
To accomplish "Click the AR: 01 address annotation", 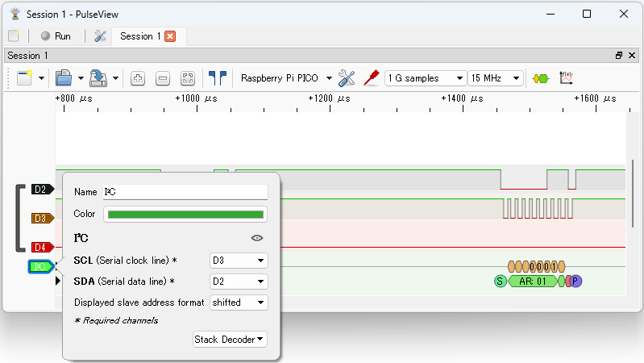I will point(533,282).
